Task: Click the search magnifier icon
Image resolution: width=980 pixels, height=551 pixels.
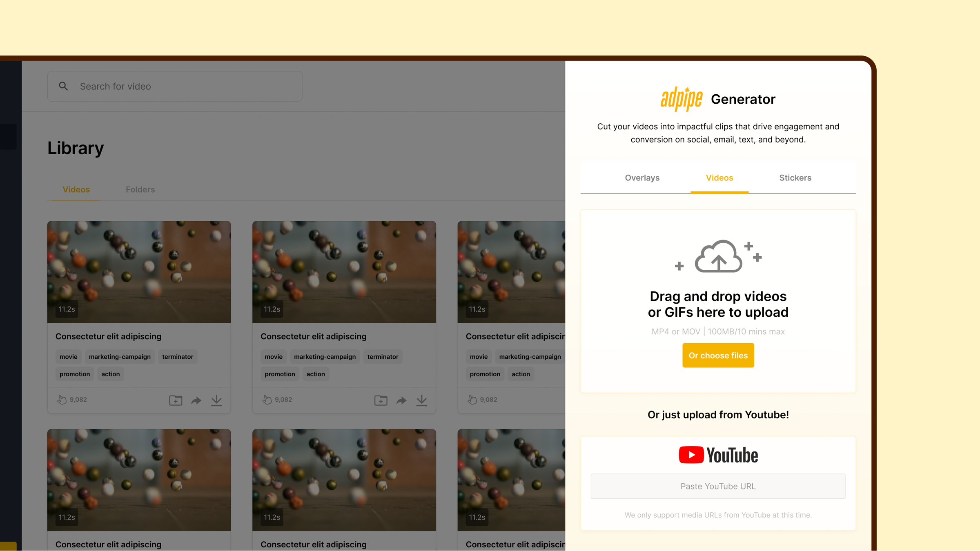Action: click(x=63, y=86)
